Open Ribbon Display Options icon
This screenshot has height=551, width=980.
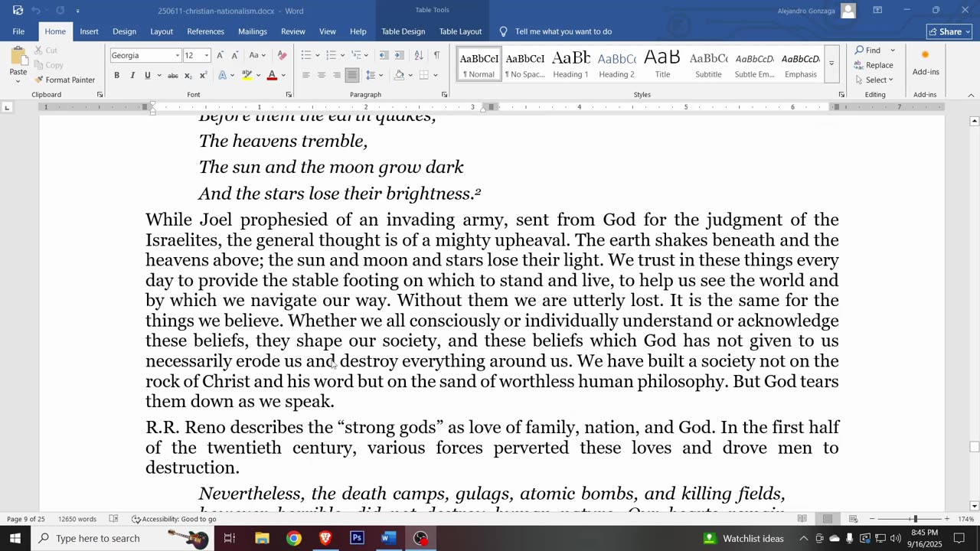[x=877, y=11]
